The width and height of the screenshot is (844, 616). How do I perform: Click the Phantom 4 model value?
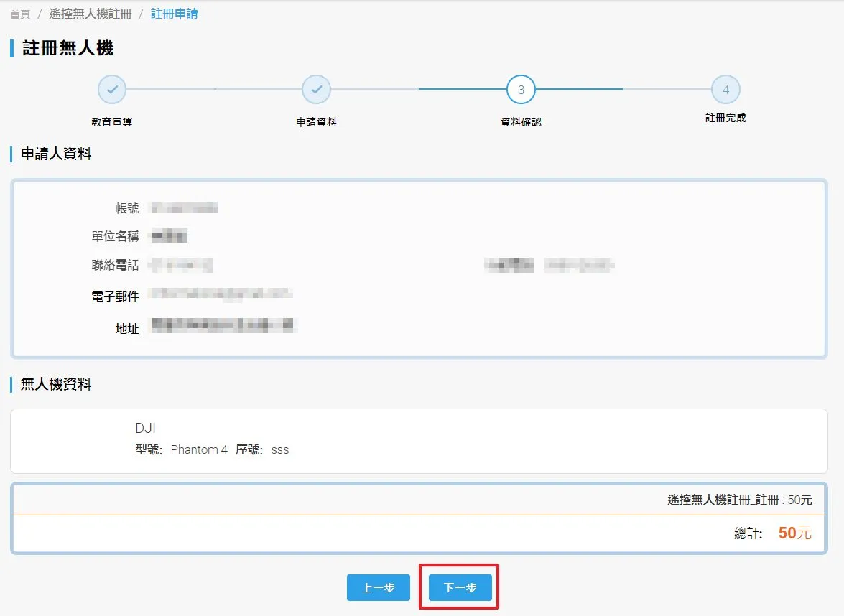[x=199, y=449]
